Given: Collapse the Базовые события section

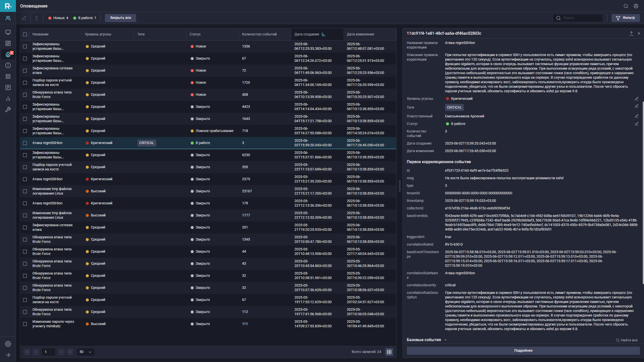Looking at the screenshot, I should click(x=446, y=340).
